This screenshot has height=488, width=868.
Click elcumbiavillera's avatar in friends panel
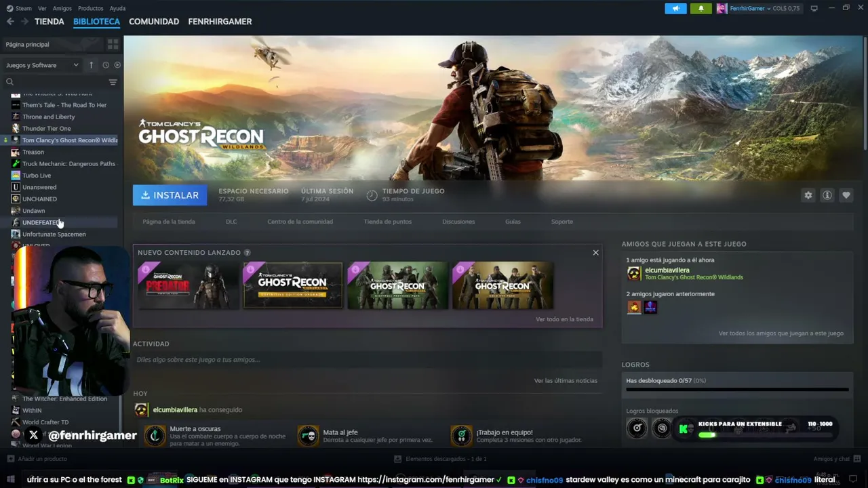point(634,273)
